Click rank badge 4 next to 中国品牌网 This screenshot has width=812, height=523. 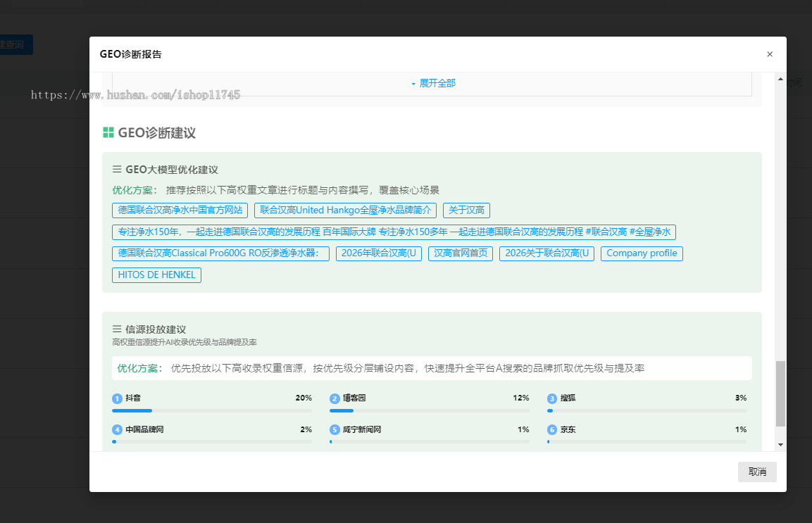(117, 430)
